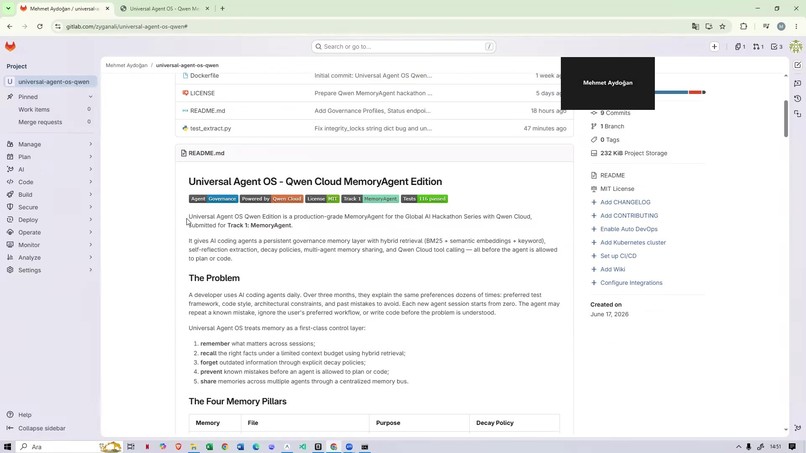Open assigned issues counter
The image size is (806, 453).
coord(740,47)
